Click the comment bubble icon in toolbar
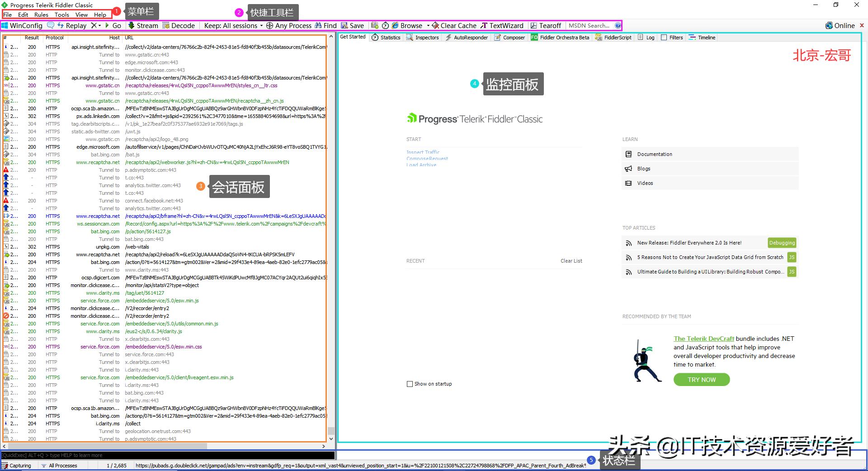The height and width of the screenshot is (471, 868). pos(51,26)
